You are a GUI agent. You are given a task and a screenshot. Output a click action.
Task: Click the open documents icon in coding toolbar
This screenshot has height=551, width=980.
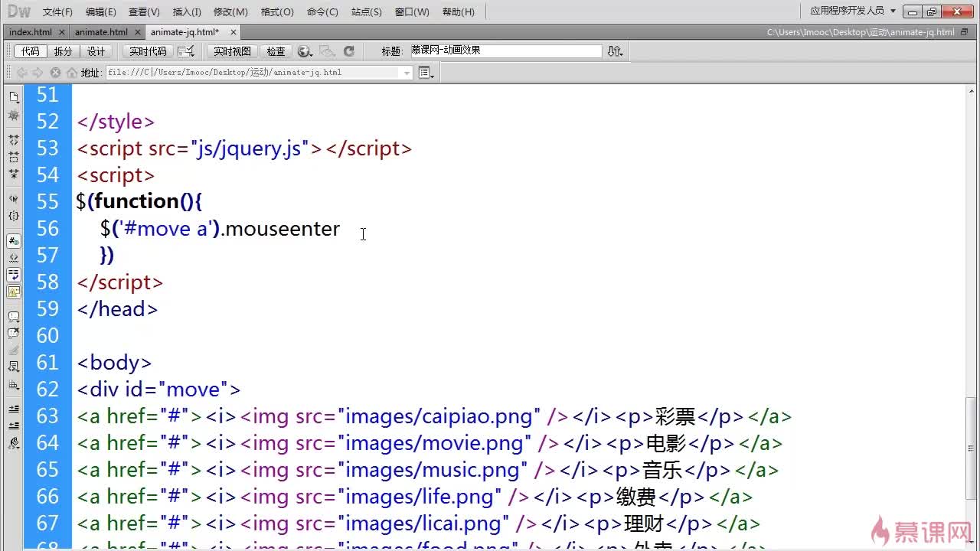point(14,97)
